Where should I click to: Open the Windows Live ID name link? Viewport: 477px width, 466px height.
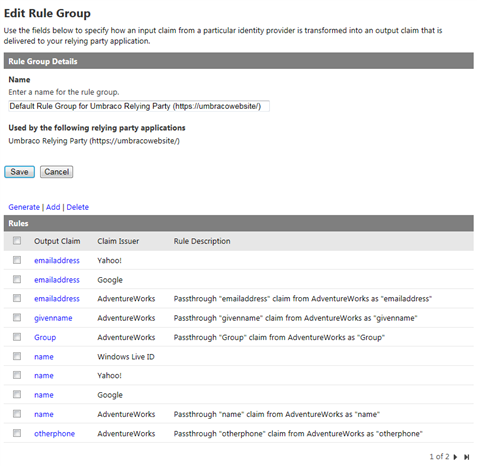[44, 357]
